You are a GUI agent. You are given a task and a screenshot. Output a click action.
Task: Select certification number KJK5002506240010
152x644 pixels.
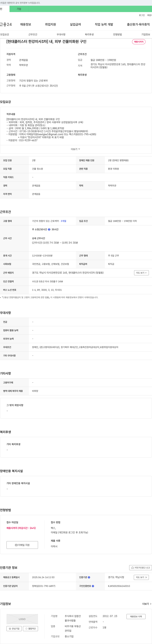(119, 586)
